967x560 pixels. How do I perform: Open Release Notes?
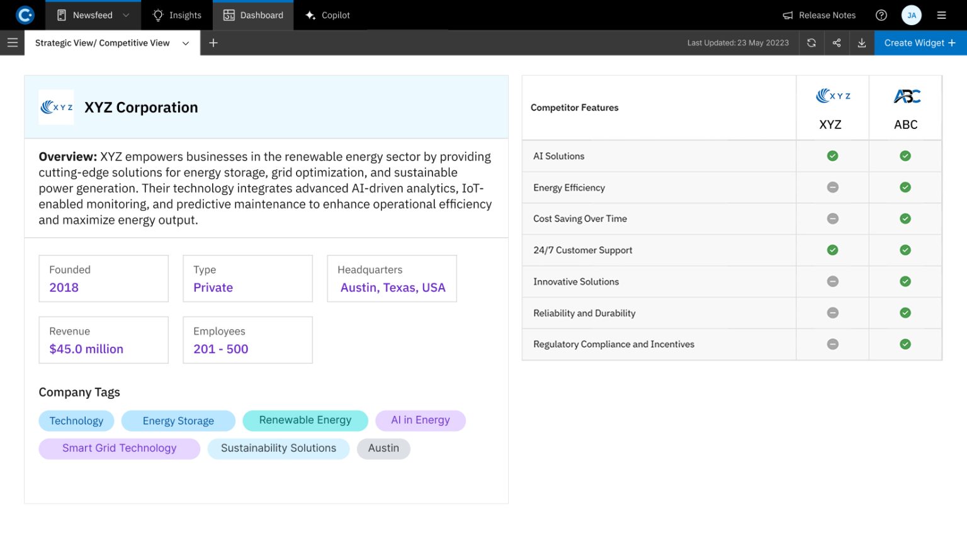click(819, 15)
